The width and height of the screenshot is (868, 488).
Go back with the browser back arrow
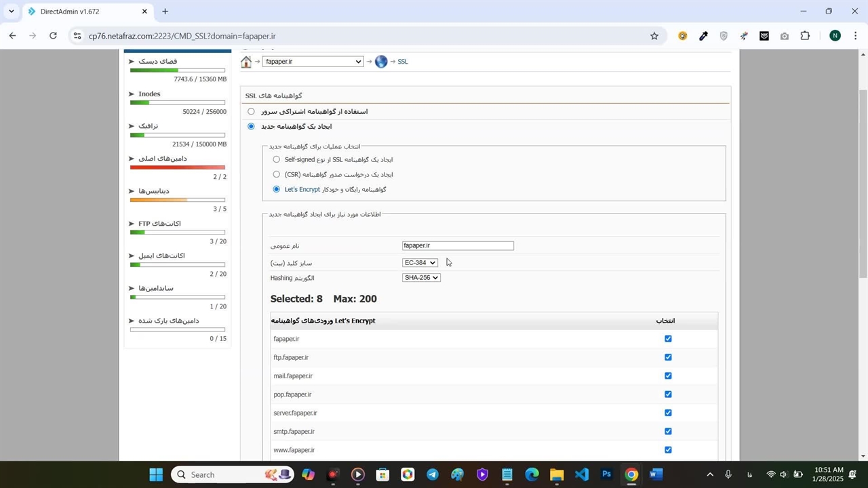[x=12, y=36]
